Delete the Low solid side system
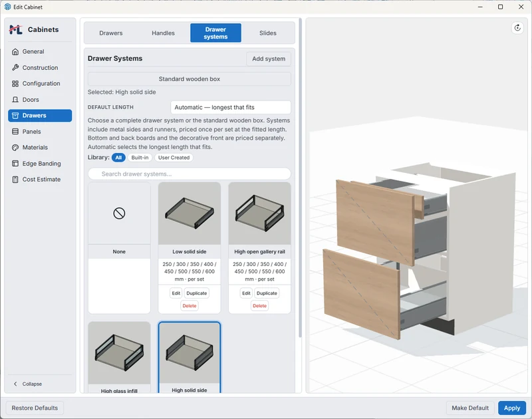 tap(190, 306)
